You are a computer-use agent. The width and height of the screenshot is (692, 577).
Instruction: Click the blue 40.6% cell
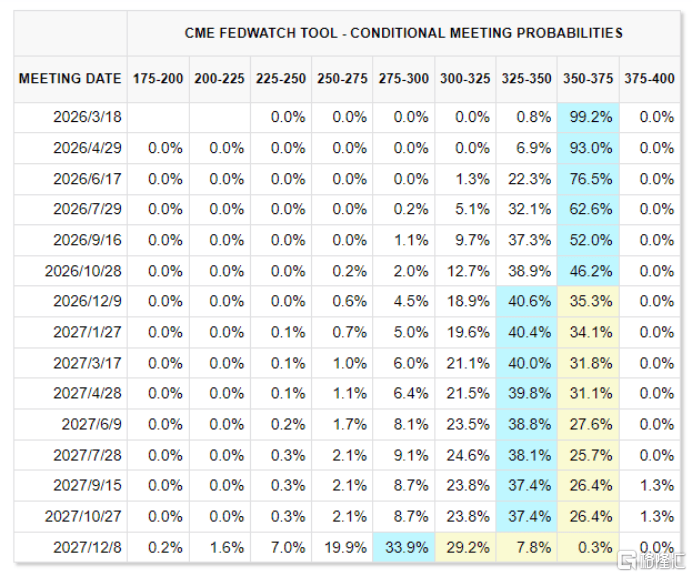527,302
